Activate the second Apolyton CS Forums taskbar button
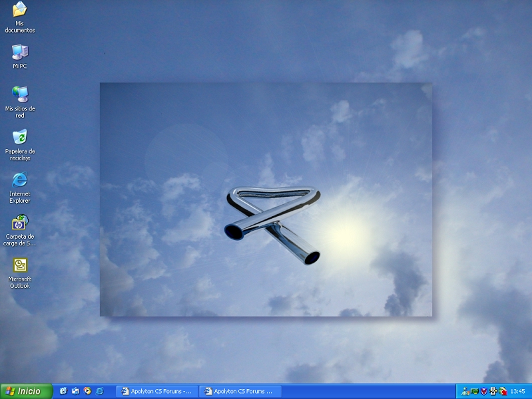The image size is (532, 399). pos(240,391)
